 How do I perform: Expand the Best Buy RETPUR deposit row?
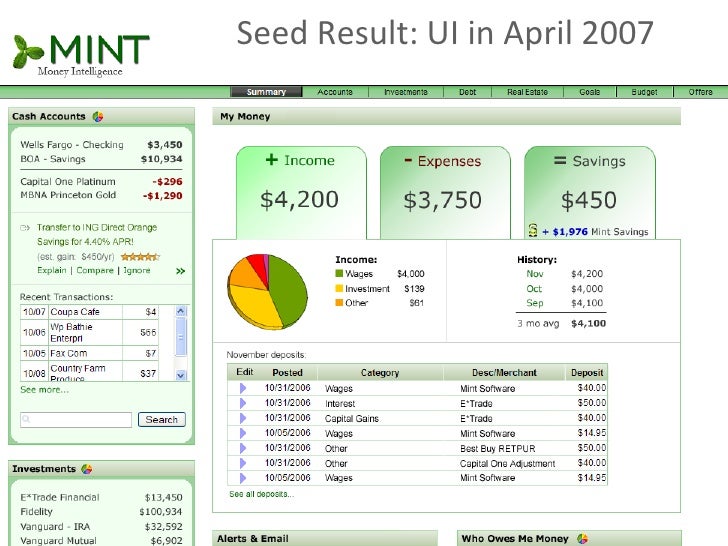pos(242,448)
